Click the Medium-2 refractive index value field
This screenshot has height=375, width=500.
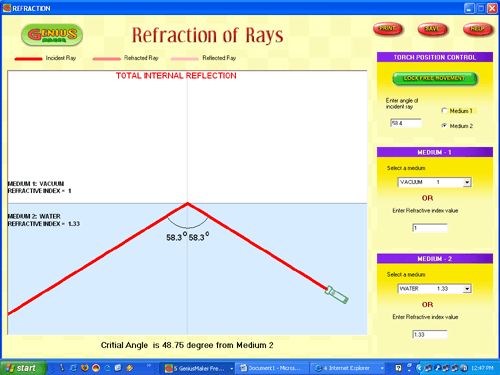point(430,334)
